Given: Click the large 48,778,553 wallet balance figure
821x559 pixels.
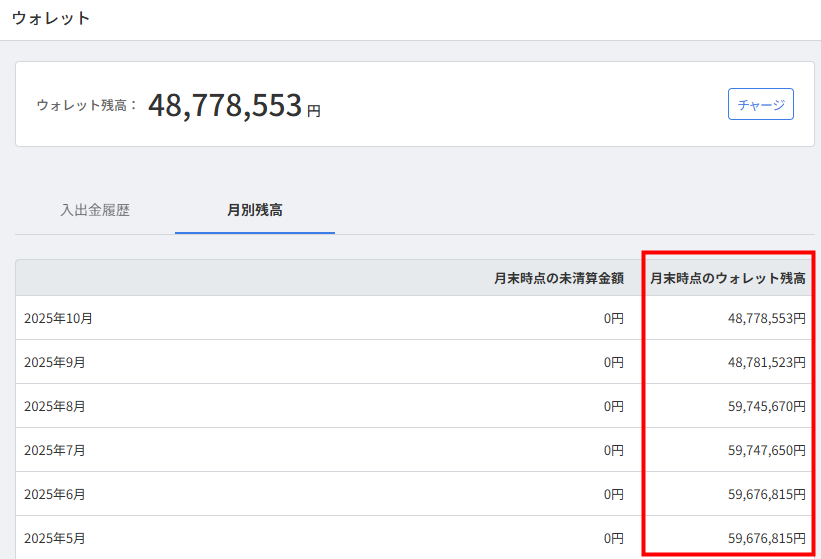Looking at the screenshot, I should (225, 105).
